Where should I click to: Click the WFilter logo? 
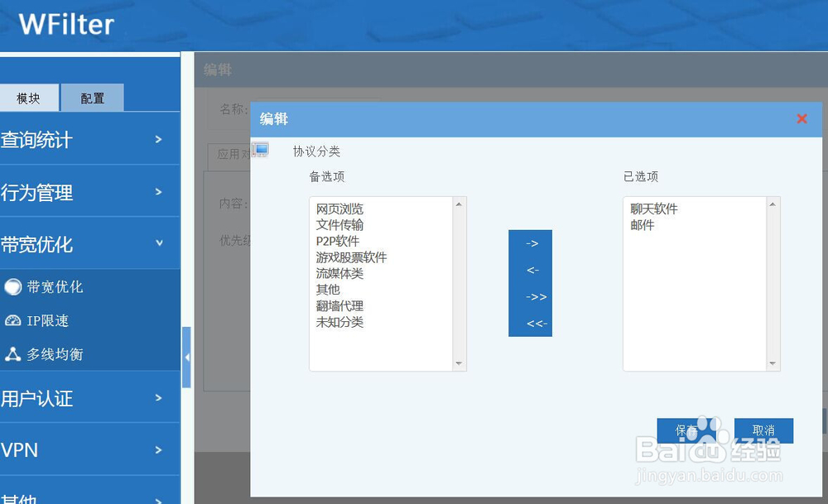point(66,24)
